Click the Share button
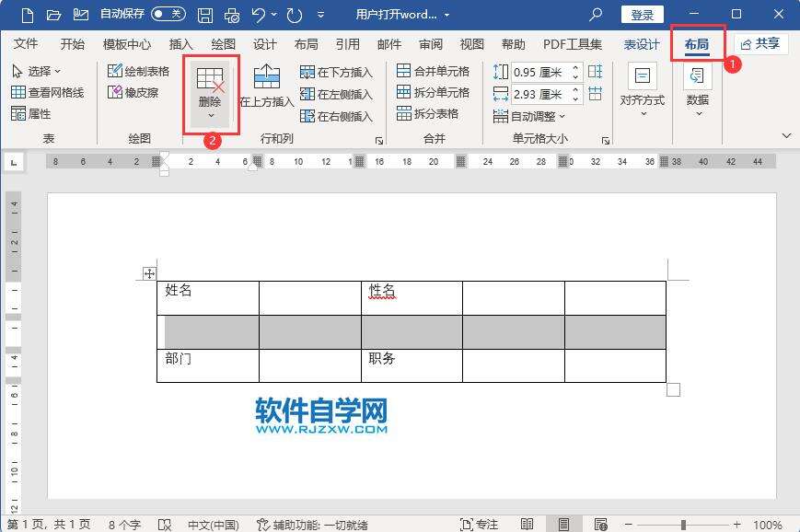Image resolution: width=800 pixels, height=532 pixels. pyautogui.click(x=760, y=43)
